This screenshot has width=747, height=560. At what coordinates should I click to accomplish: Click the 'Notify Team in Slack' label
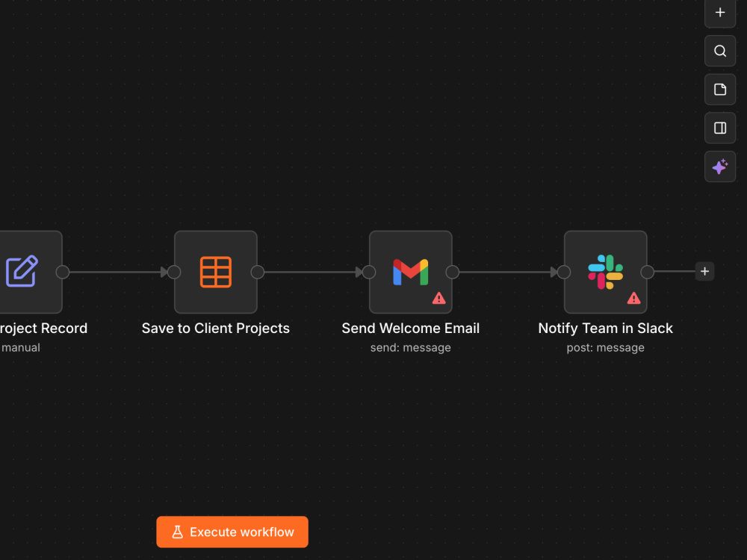tap(605, 329)
